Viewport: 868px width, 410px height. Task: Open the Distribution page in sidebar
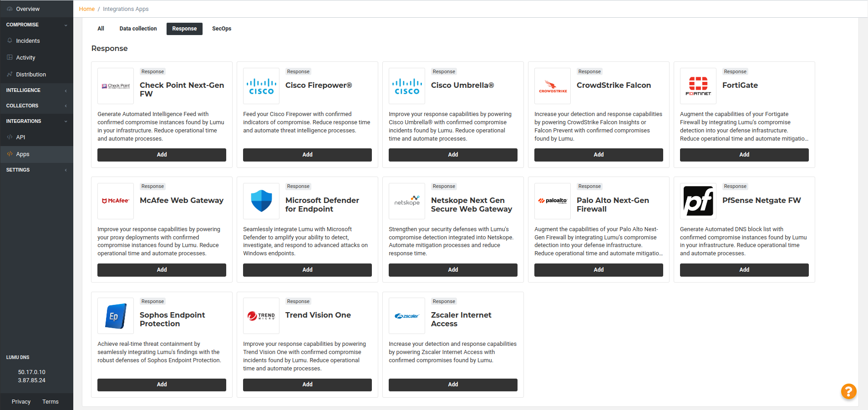(x=31, y=75)
